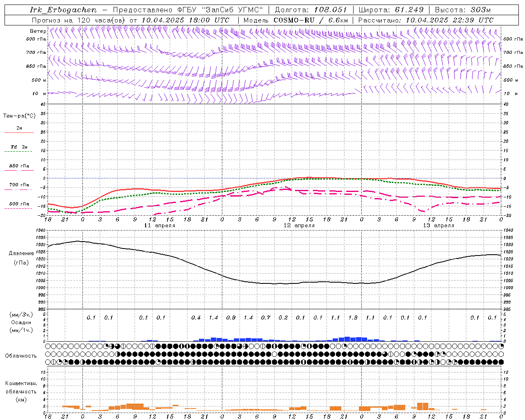Click the '(км)' unit under convective cloudiness
This screenshot has height=420, width=525.
tap(21, 399)
